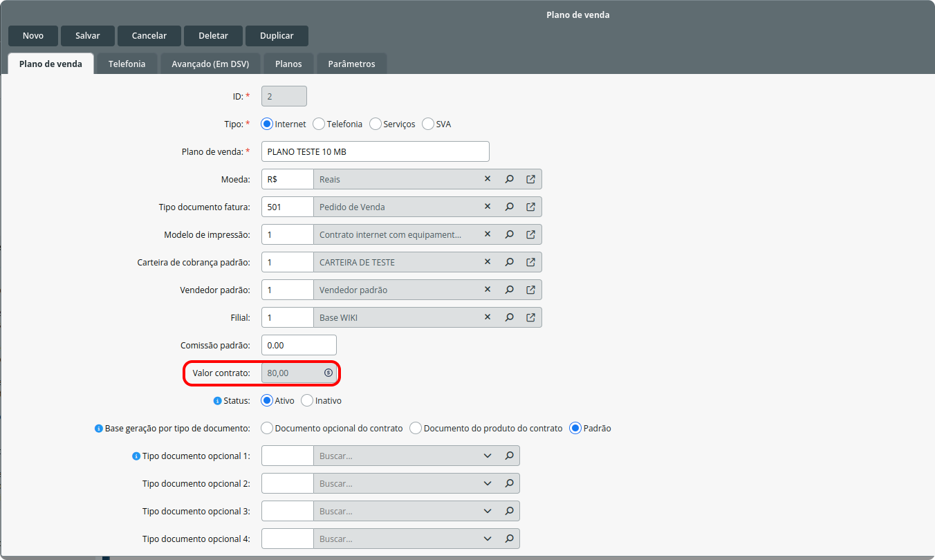Choose Documento do produto do contrato
Viewport: 935px width, 560px height.
coord(416,428)
